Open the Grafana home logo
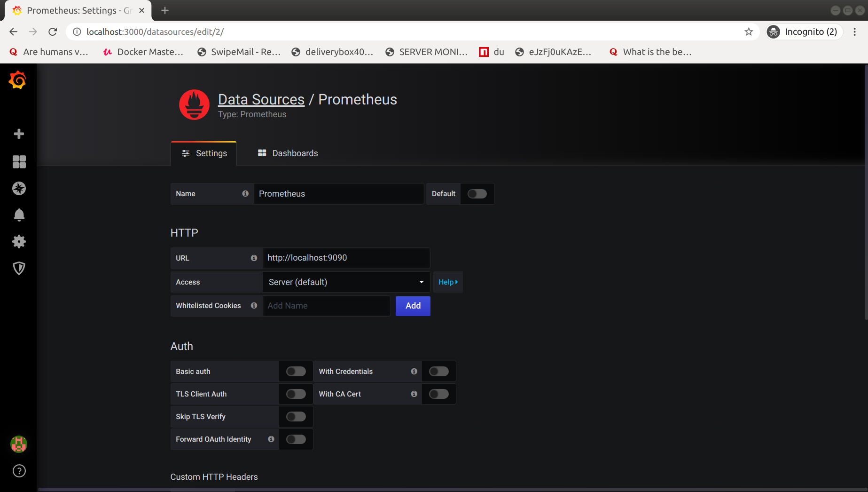Screen dimensions: 868x492 [18, 80]
